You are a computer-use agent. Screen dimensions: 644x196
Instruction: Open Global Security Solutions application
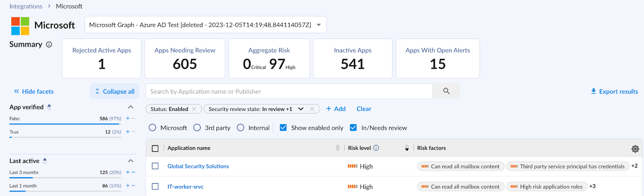[198, 166]
